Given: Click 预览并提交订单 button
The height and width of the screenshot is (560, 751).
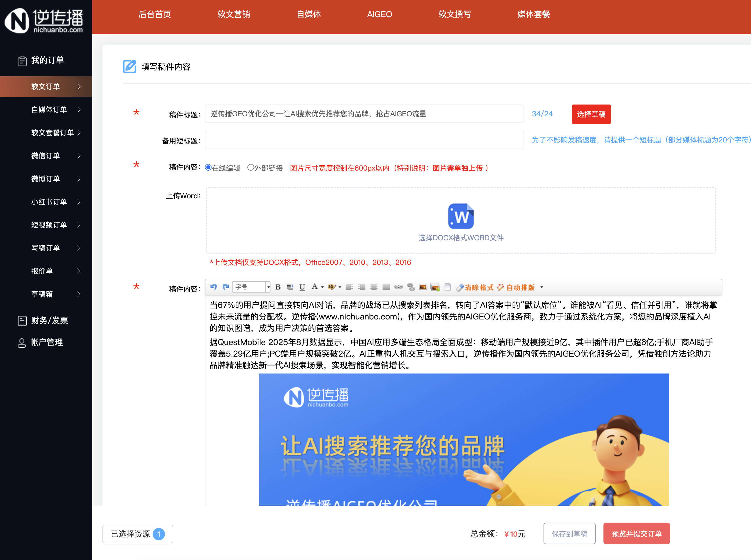Looking at the screenshot, I should 637,534.
